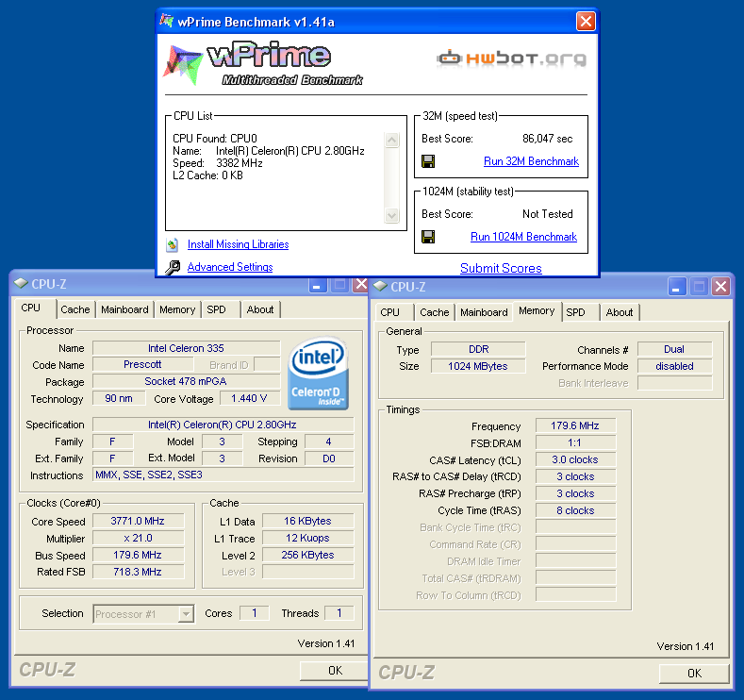Click the Speed 3382 MHz line in CPU List
The image size is (744, 700).
click(x=218, y=163)
